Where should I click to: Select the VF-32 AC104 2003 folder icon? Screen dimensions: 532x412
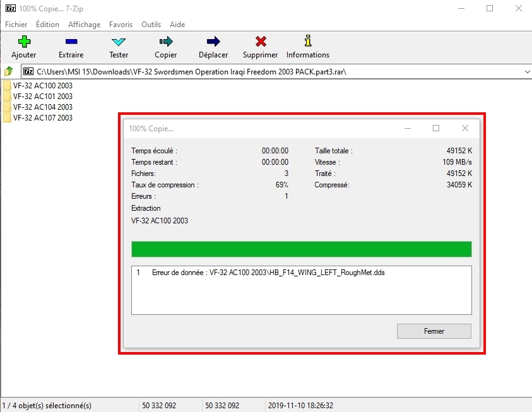7,107
